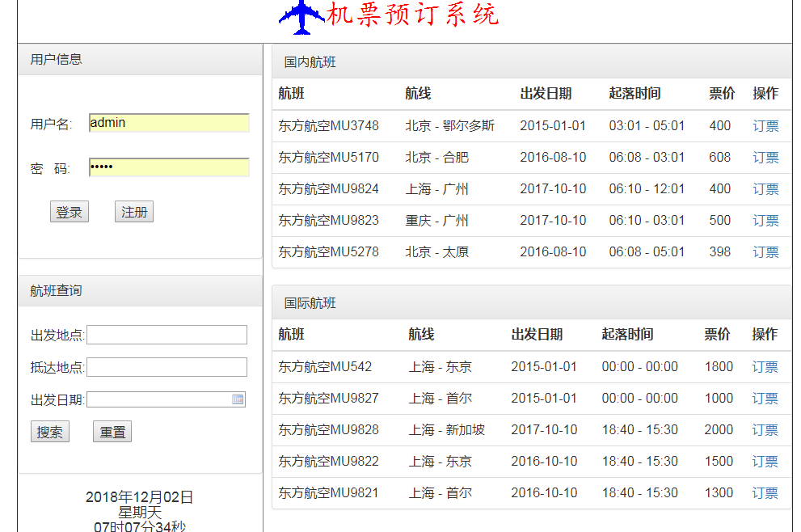Select the 国内航班 panel header
Viewport: 801px width, 532px height.
(532, 61)
